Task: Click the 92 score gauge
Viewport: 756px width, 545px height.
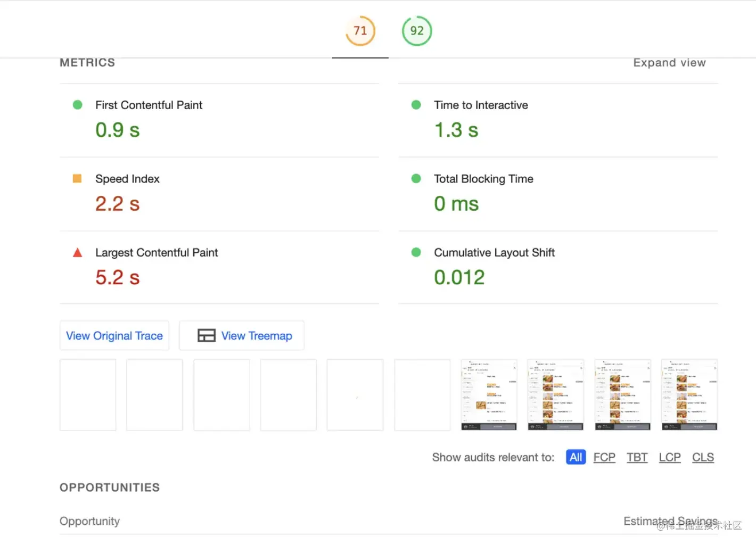Action: (417, 31)
